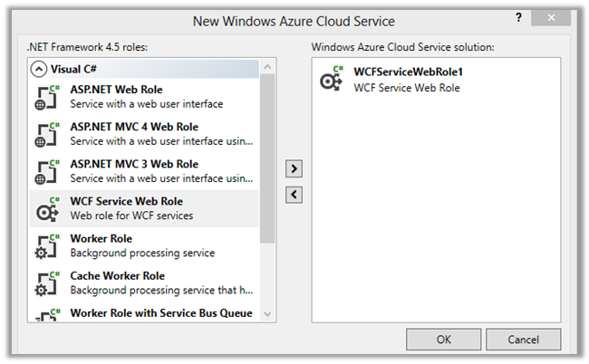
Task: Remove role with left arrow button
Action: (294, 195)
